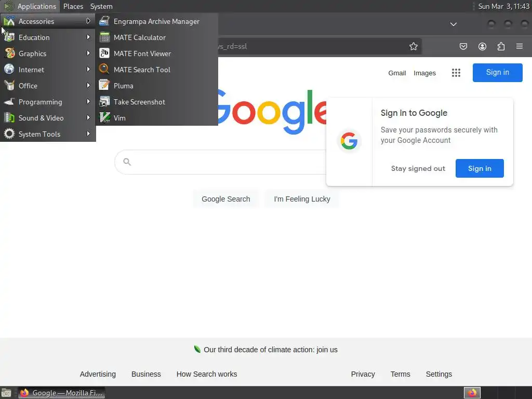
Task: Click the Programming category icon
Action: (x=9, y=101)
